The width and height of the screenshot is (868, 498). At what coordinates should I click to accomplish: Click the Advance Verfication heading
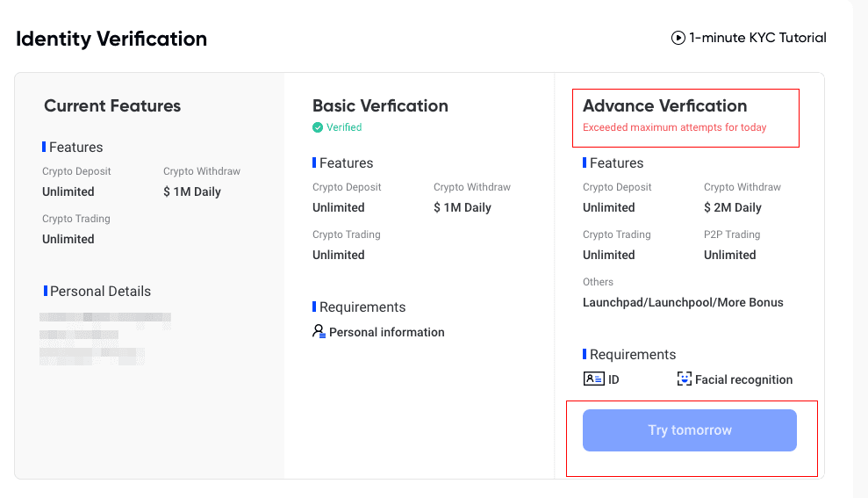coord(664,105)
